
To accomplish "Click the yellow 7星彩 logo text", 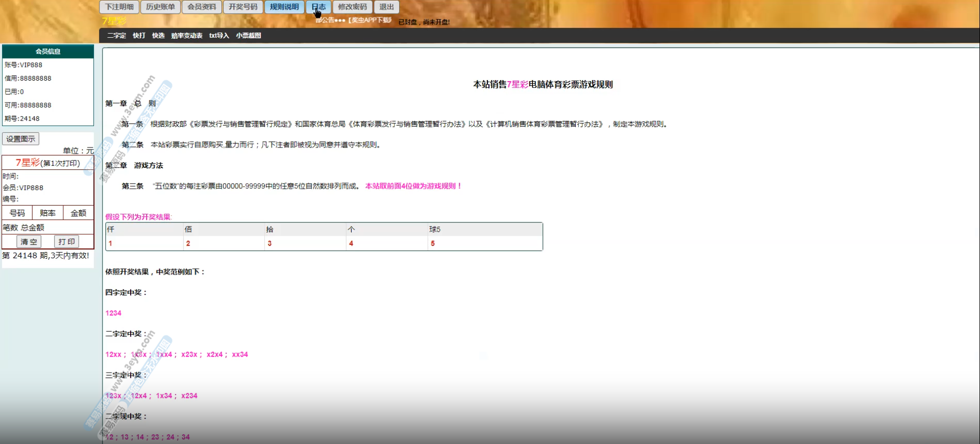I will 114,21.
